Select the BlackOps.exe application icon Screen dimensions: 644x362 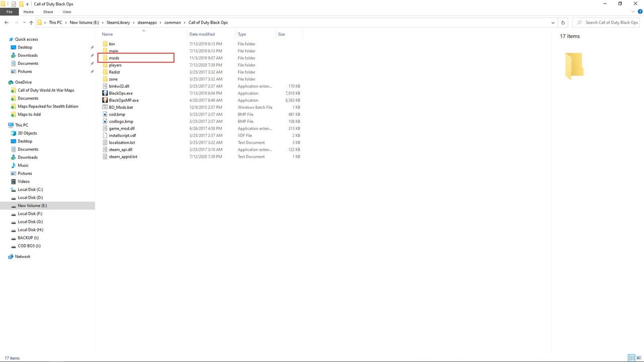[105, 93]
